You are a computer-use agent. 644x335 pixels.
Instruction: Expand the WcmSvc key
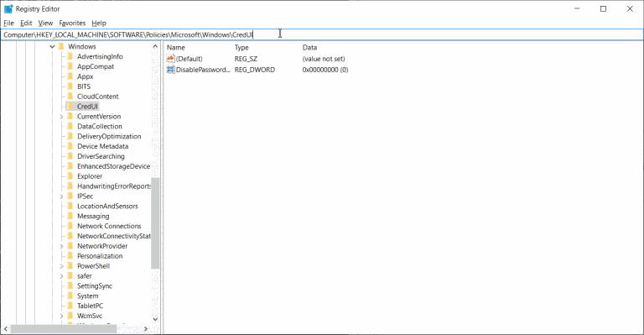tap(61, 316)
